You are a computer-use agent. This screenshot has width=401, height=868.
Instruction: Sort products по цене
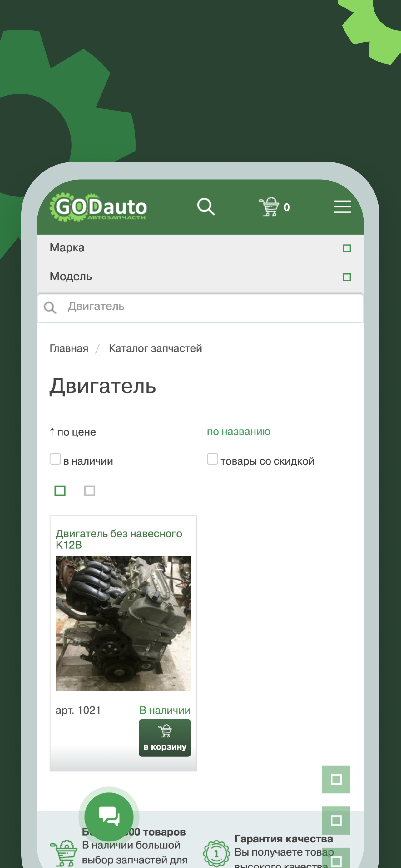(73, 432)
